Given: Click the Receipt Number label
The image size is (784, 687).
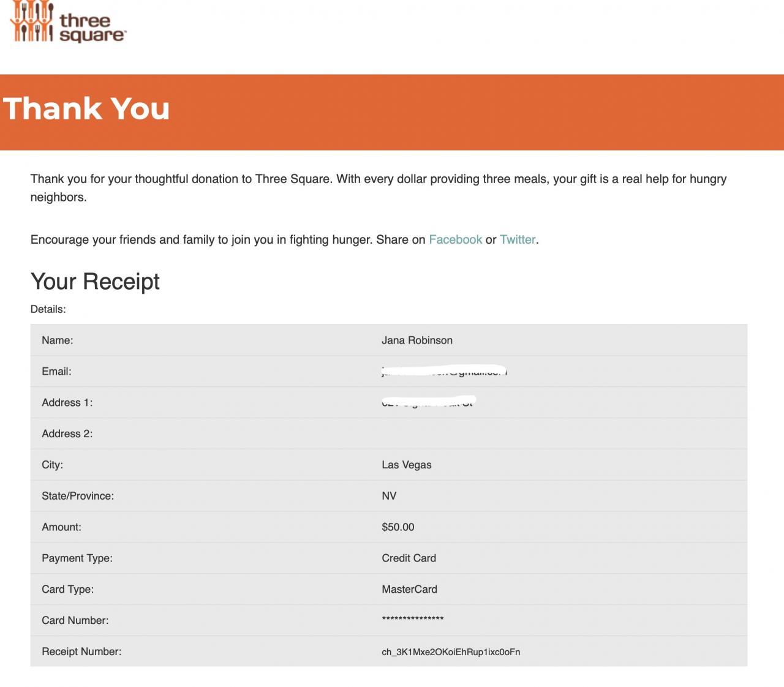Looking at the screenshot, I should tap(81, 651).
